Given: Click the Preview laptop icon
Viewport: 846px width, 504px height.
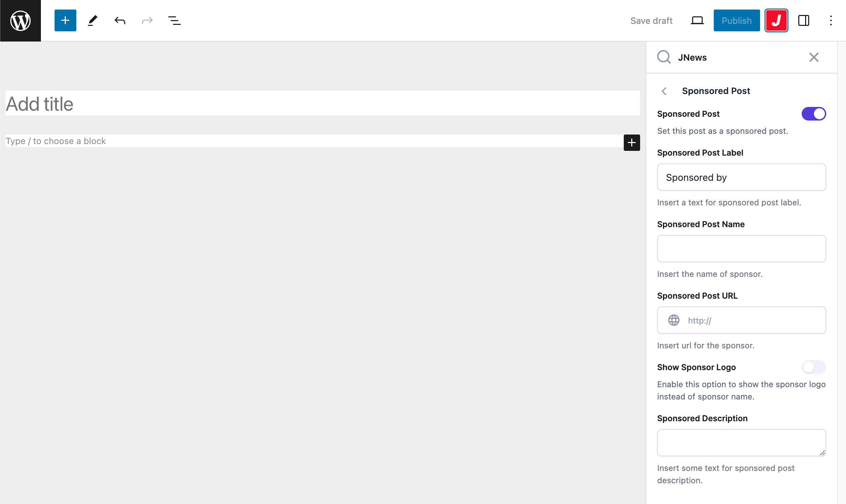Looking at the screenshot, I should pyautogui.click(x=697, y=20).
